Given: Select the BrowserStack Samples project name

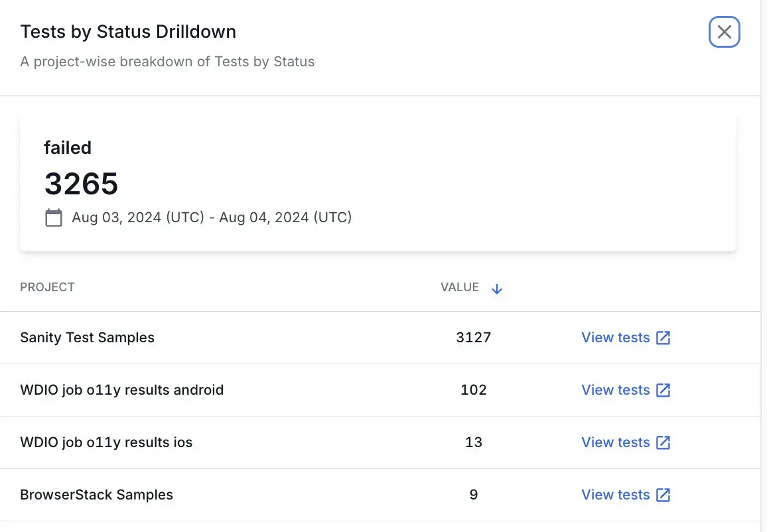Looking at the screenshot, I should pos(96,495).
